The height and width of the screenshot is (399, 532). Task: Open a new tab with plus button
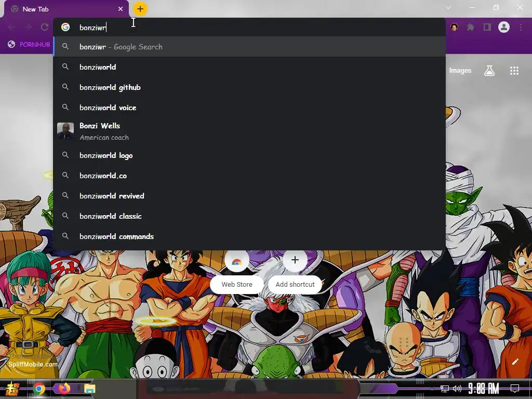[140, 9]
